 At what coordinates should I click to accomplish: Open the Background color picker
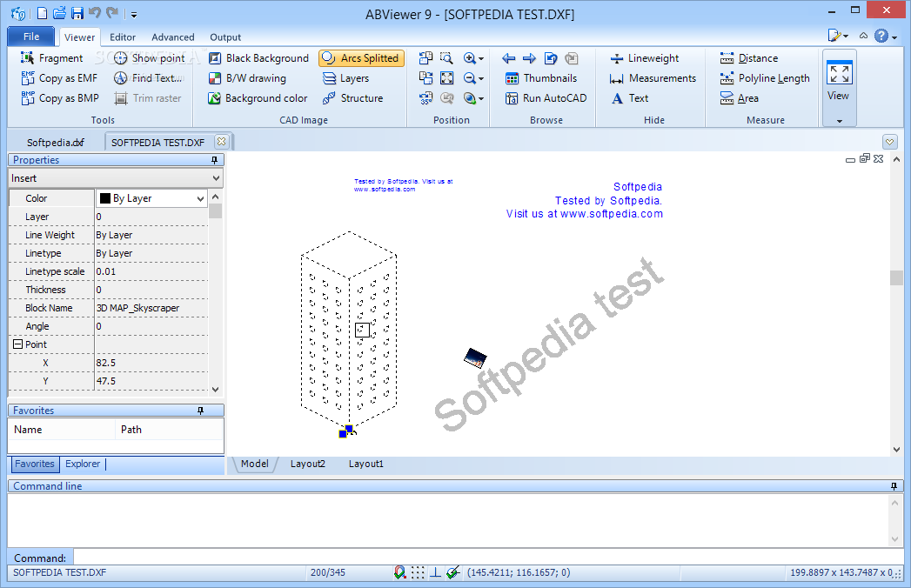pyautogui.click(x=258, y=98)
